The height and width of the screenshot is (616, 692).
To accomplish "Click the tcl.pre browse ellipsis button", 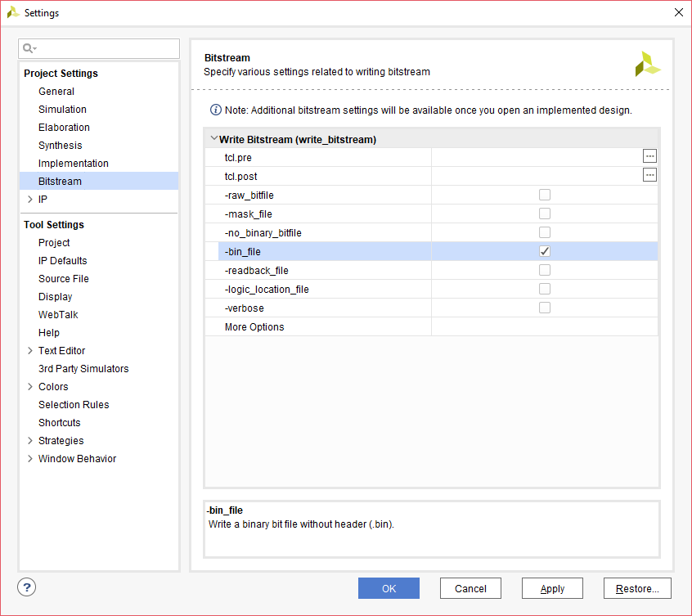I will tap(649, 156).
